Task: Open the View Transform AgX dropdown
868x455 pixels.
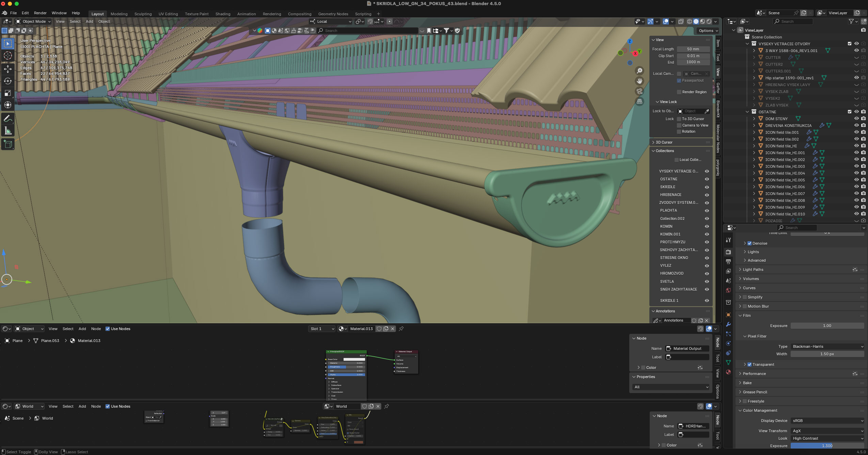Action: (x=827, y=431)
